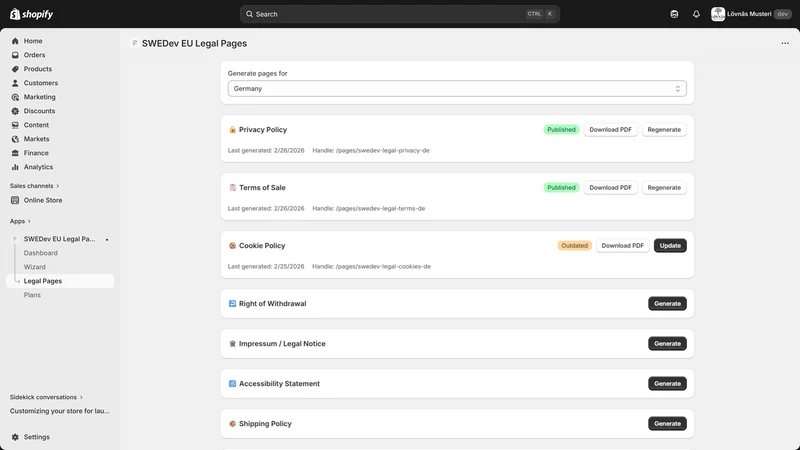The width and height of the screenshot is (800, 450).
Task: Download PDF for Terms of Sale
Action: point(610,188)
